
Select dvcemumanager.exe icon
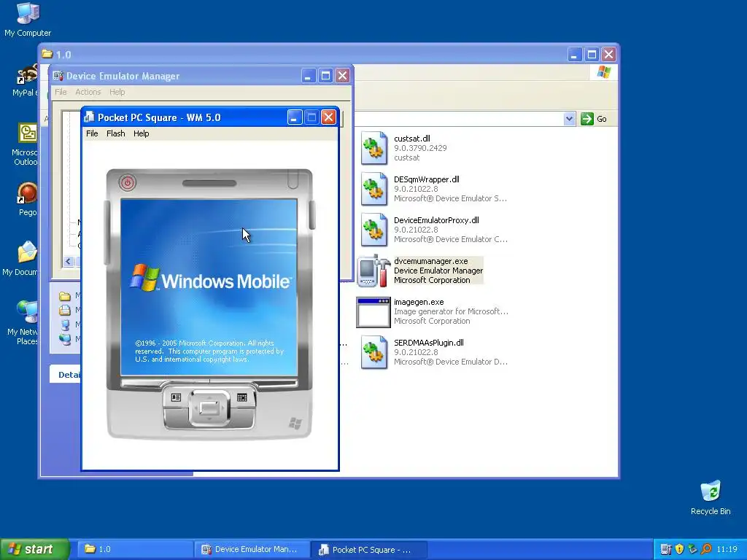coord(374,271)
